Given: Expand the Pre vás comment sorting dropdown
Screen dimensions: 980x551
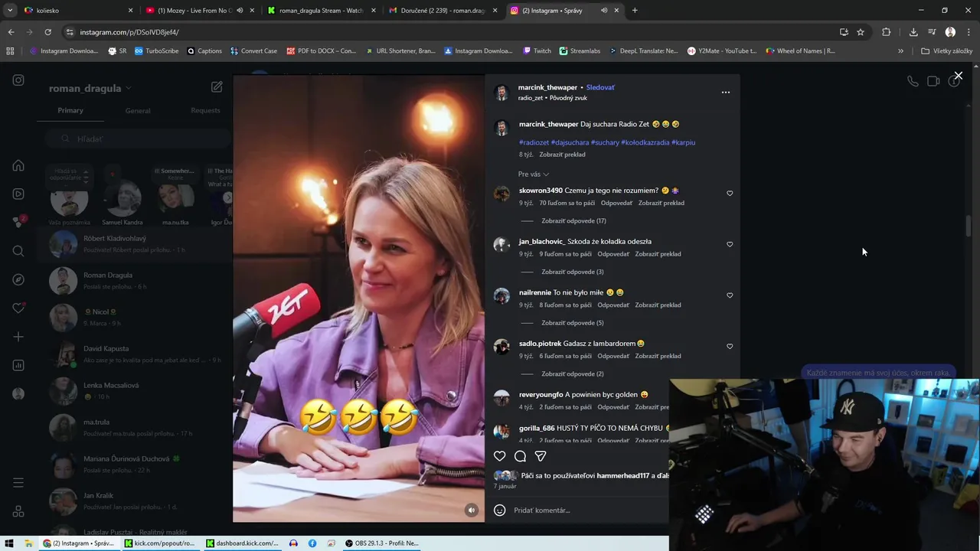Looking at the screenshot, I should pos(534,174).
